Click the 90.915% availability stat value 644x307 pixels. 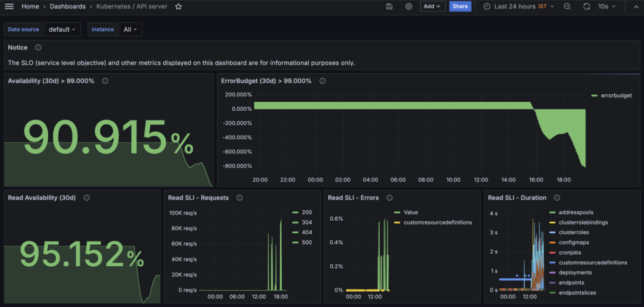(108, 137)
